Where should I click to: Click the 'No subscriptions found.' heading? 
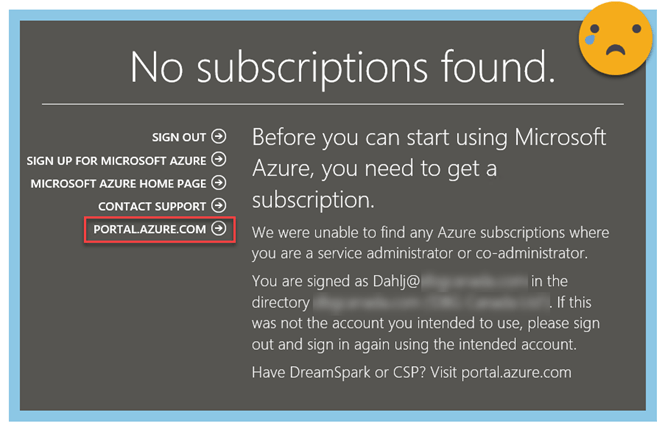point(342,66)
